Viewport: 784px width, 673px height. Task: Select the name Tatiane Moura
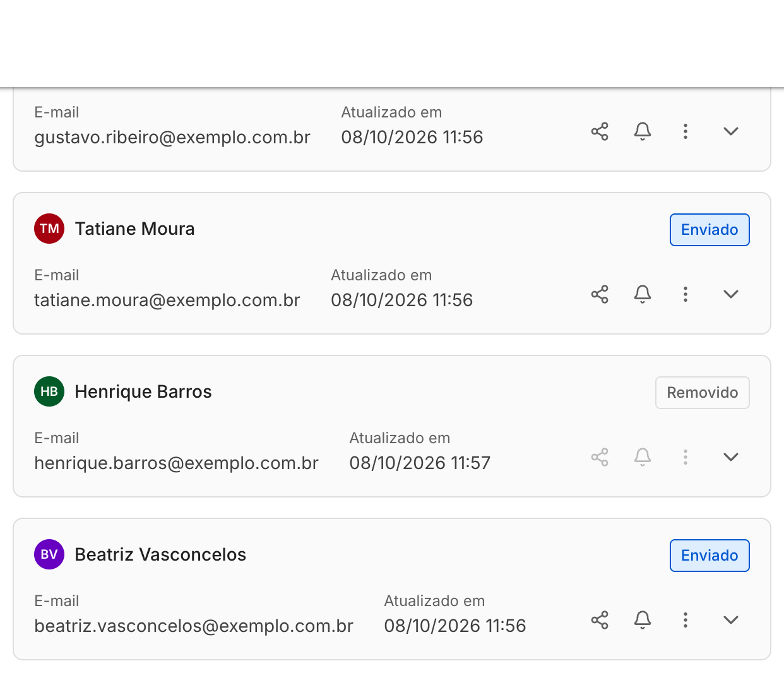pos(134,229)
